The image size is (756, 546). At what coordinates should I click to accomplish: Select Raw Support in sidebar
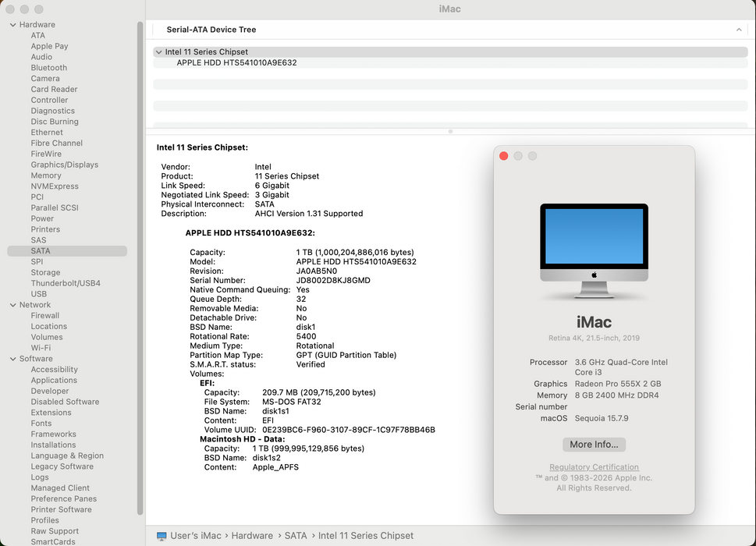pyautogui.click(x=55, y=531)
